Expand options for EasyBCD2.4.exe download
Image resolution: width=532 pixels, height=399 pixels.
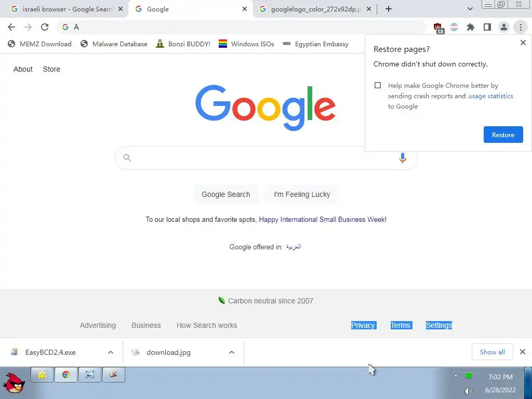click(x=111, y=352)
